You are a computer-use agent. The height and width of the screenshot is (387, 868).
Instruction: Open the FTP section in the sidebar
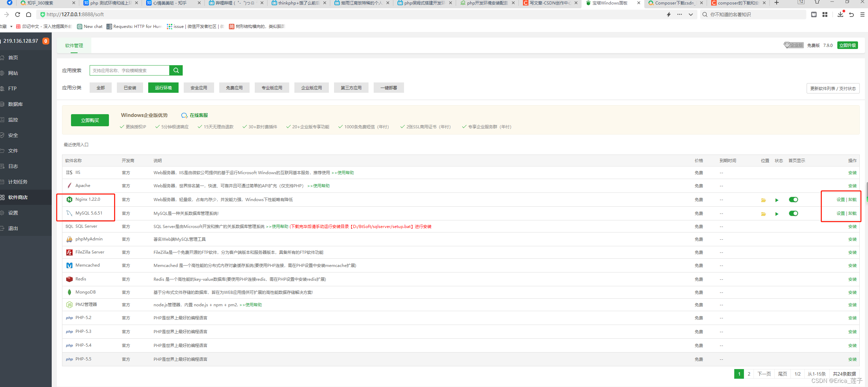point(12,88)
